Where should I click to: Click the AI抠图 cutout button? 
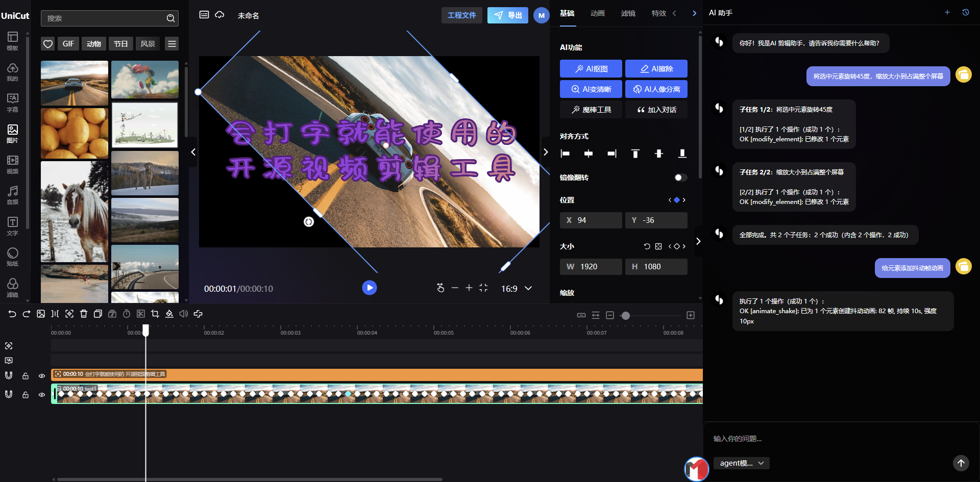pos(591,69)
